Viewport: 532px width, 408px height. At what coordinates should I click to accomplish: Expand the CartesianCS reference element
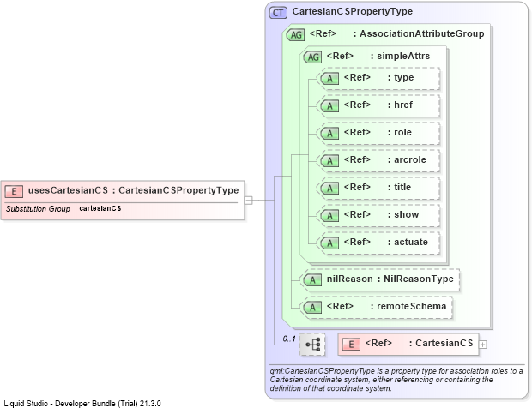tap(483, 345)
